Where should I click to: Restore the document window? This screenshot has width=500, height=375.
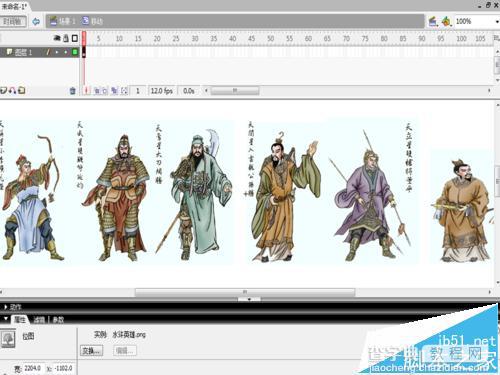[x=488, y=5]
